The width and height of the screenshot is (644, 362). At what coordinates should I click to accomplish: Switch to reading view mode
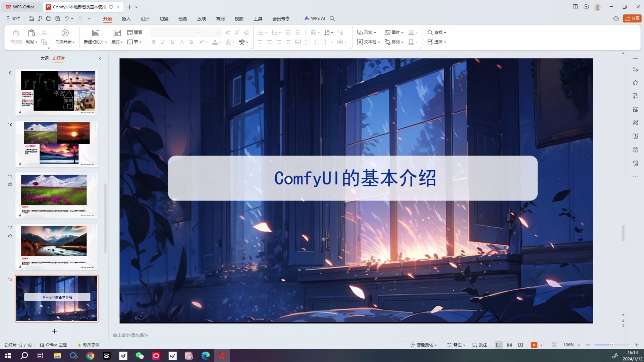(520, 345)
